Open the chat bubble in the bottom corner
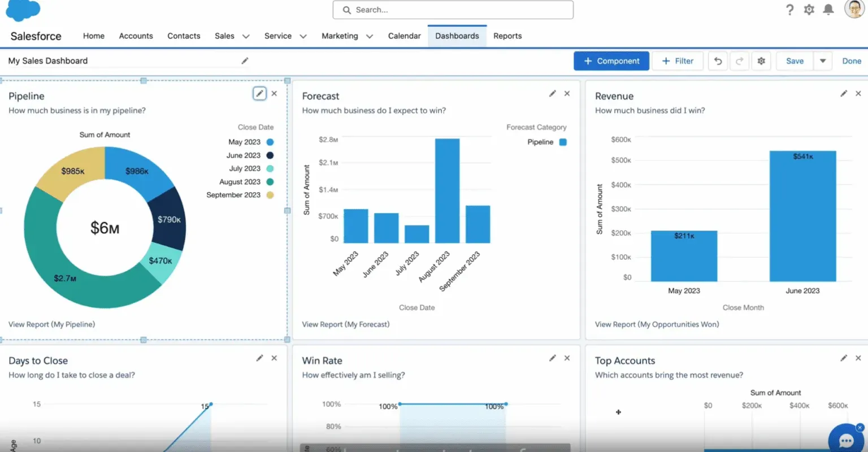Image resolution: width=868 pixels, height=452 pixels. (x=846, y=439)
